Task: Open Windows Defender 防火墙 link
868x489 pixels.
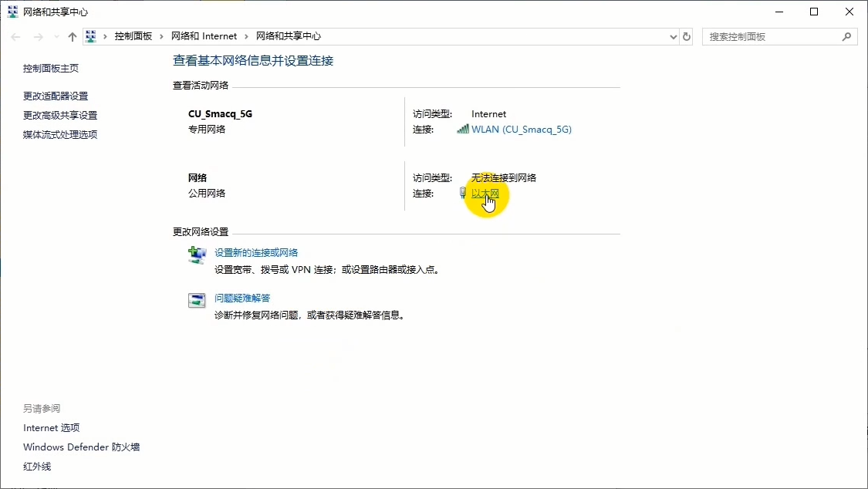Action: pos(81,447)
